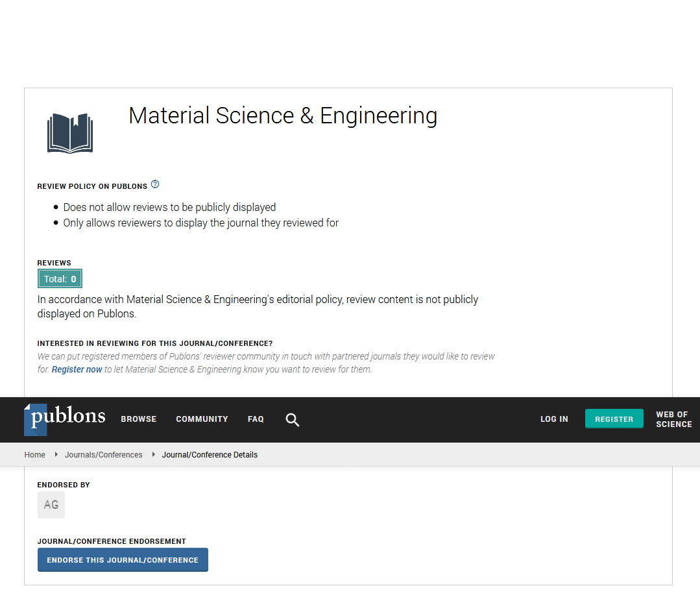
Task: Go to homepage via Publons logo
Action: [65, 419]
